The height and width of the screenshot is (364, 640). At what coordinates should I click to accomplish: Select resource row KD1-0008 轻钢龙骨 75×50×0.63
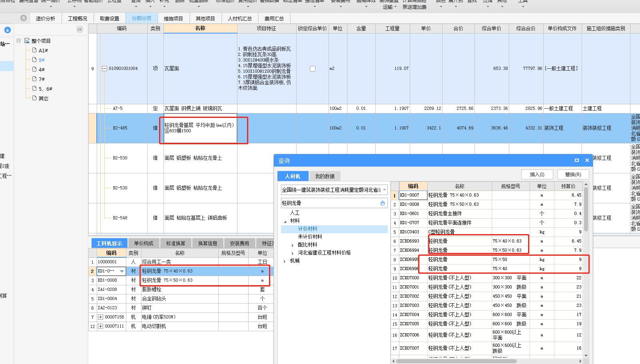181,280
